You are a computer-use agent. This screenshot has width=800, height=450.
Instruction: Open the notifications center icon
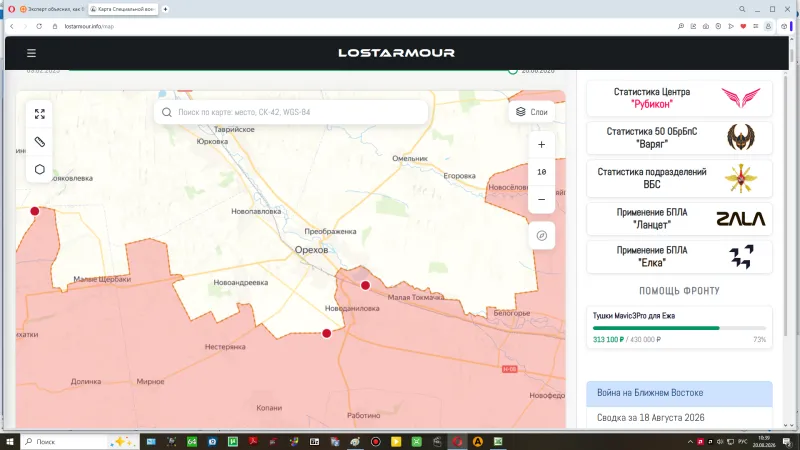tap(787, 441)
